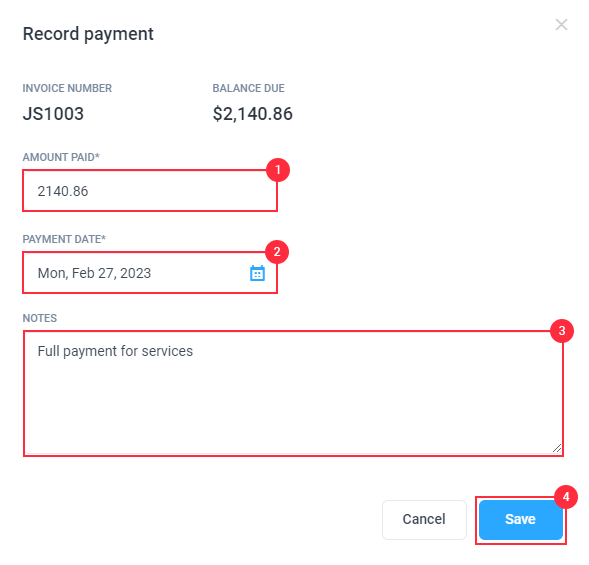Screen dimensions: 589x565
Task: Cancel recording the payment
Action: (x=424, y=520)
